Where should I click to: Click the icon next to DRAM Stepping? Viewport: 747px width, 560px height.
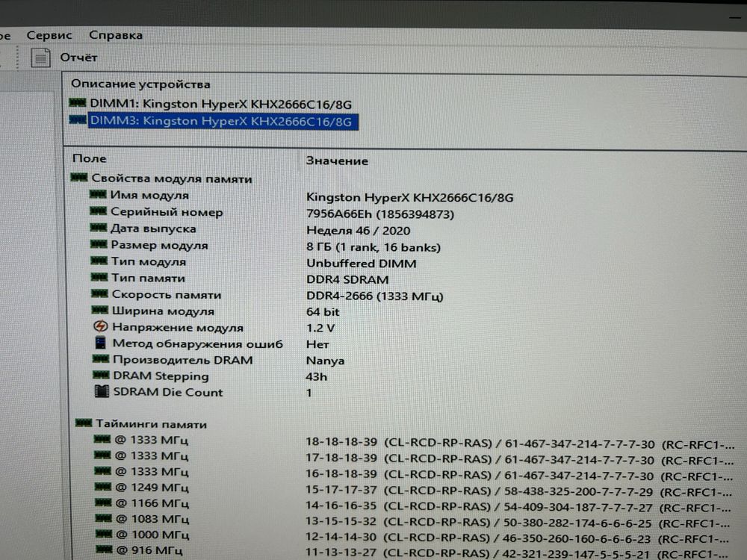pos(101,375)
